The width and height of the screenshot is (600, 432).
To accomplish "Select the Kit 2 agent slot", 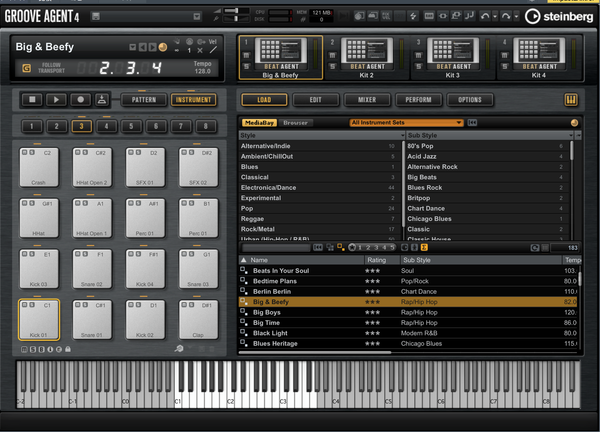I will coord(366,57).
